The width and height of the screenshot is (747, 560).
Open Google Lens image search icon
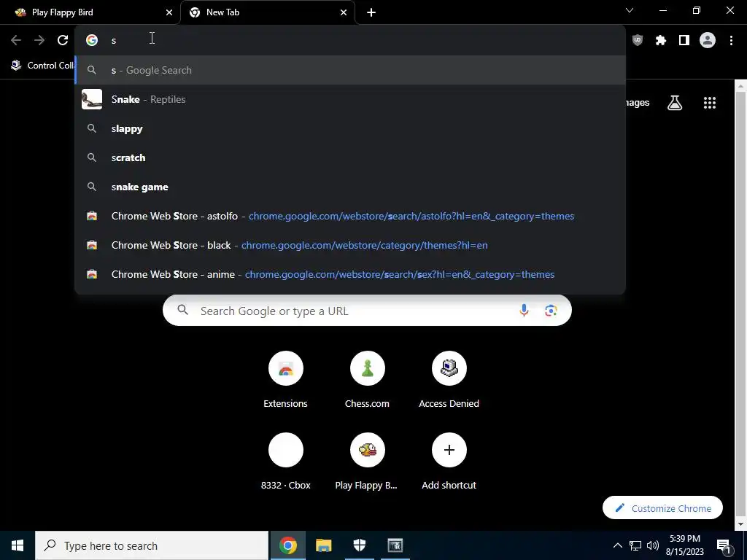[551, 311]
